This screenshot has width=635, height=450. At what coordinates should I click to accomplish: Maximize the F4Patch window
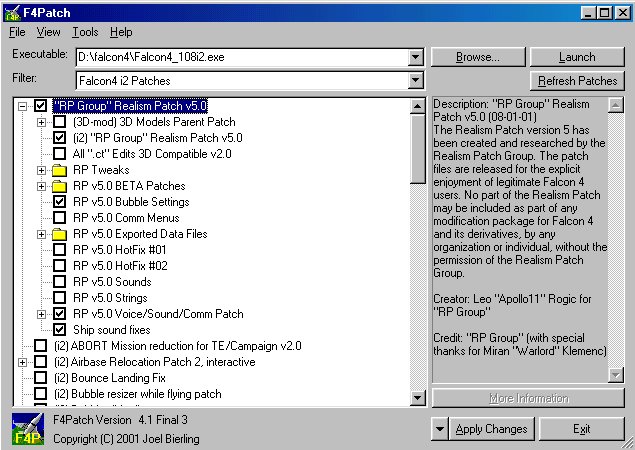point(603,13)
